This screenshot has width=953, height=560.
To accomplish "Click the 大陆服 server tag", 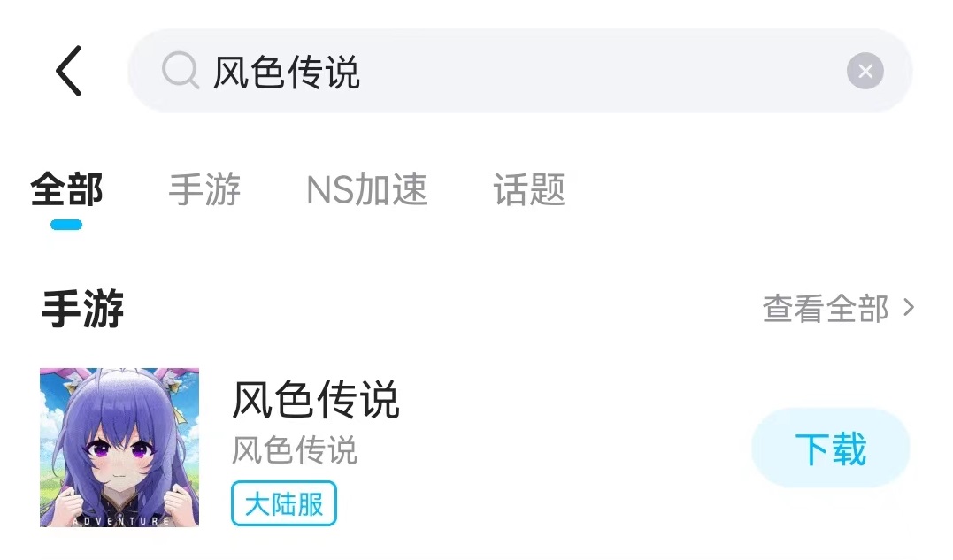I will click(x=284, y=504).
